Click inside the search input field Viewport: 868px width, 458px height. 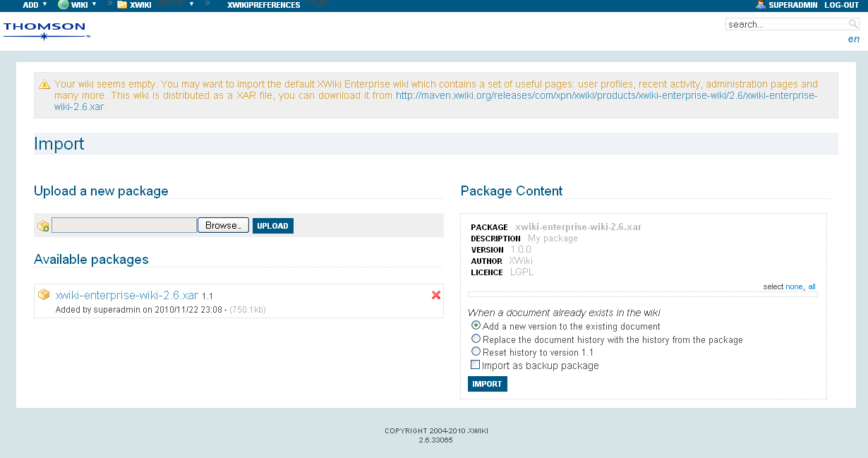click(x=785, y=24)
